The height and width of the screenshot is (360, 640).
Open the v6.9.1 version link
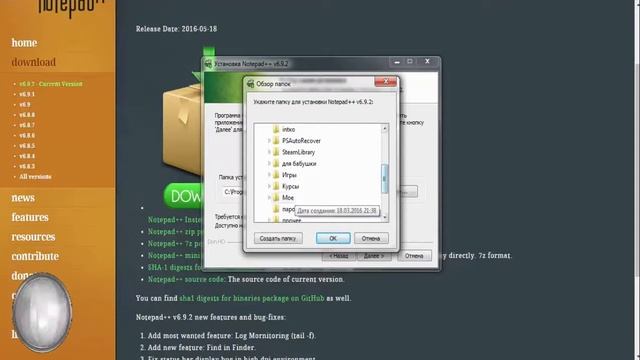pyautogui.click(x=27, y=94)
